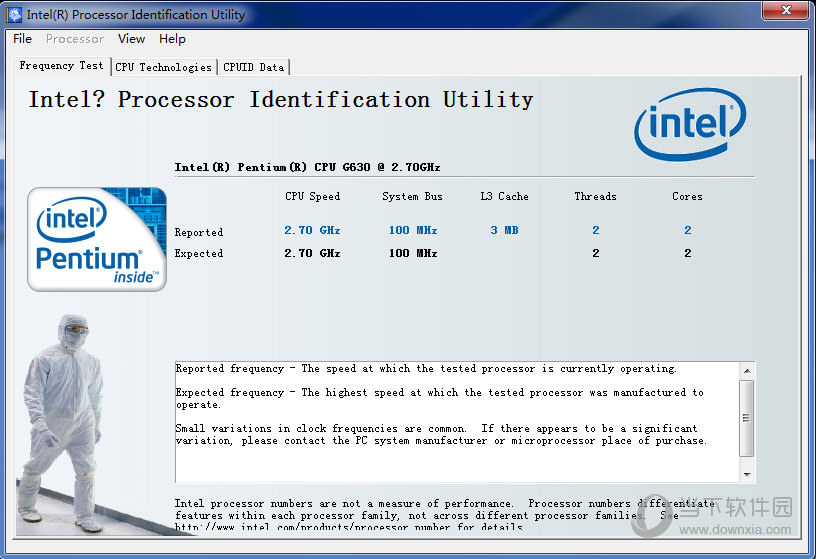Click the Intel logo at top right

click(x=690, y=123)
